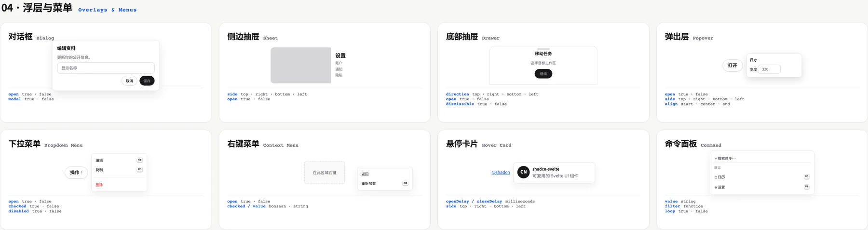
Task: Click the shortcut badge beside 复制
Action: coord(139,170)
